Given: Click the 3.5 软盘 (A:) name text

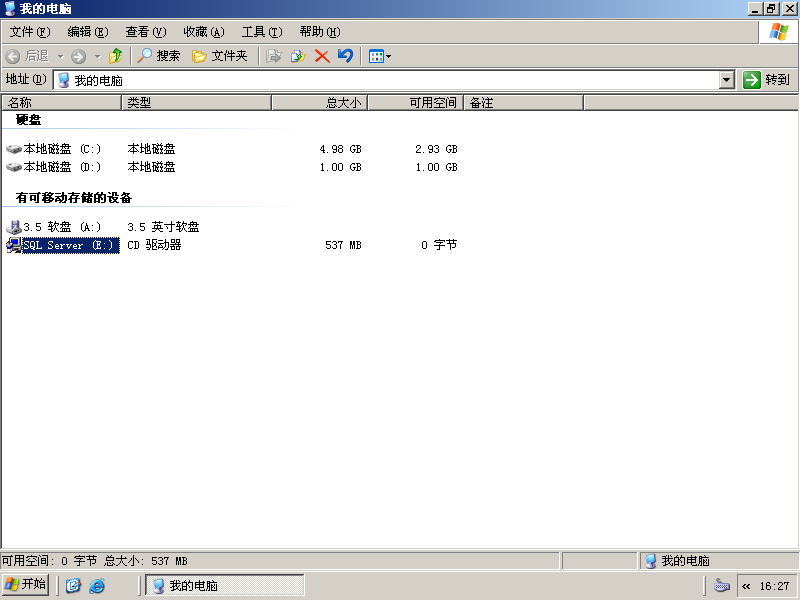Looking at the screenshot, I should (x=62, y=227).
